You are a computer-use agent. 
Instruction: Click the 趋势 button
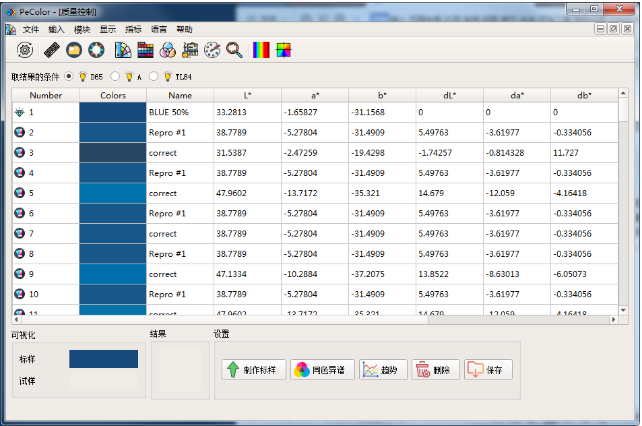click(x=383, y=369)
